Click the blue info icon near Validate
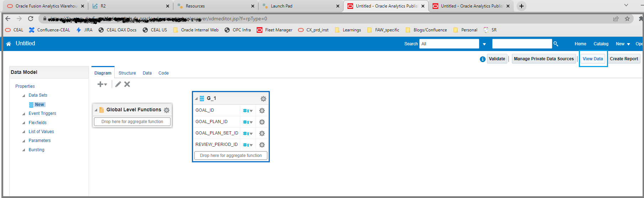The height and width of the screenshot is (198, 644). coord(482,59)
